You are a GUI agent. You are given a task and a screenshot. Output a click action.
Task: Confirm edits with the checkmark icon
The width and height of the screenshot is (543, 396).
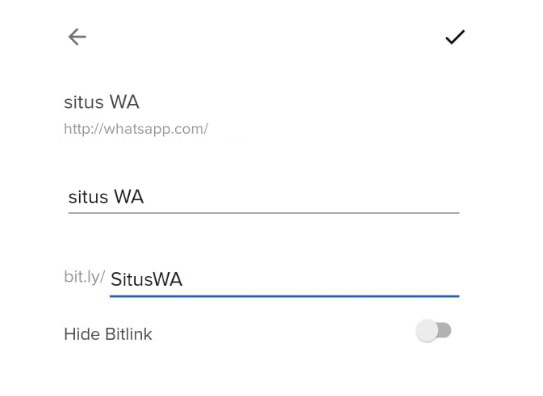pyautogui.click(x=455, y=37)
